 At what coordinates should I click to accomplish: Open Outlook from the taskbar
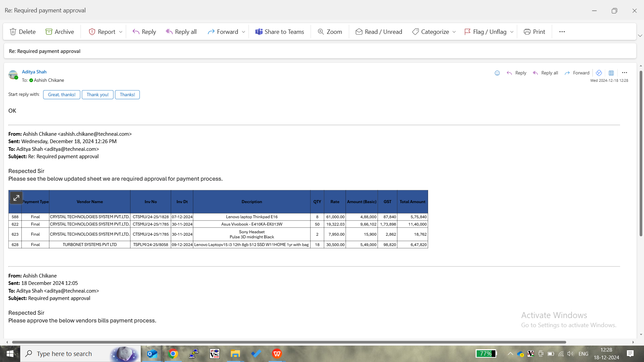pyautogui.click(x=152, y=354)
